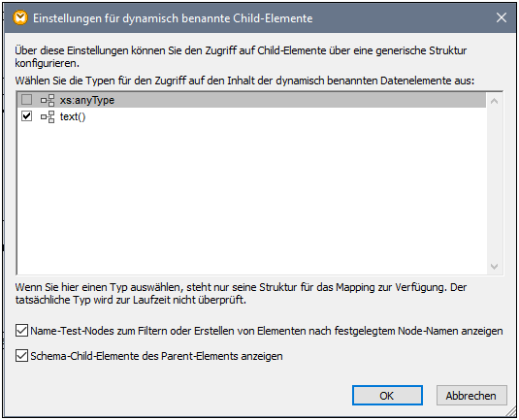This screenshot has height=420, width=519.
Task: Cancel with the Abbrechen button
Action: [471, 395]
